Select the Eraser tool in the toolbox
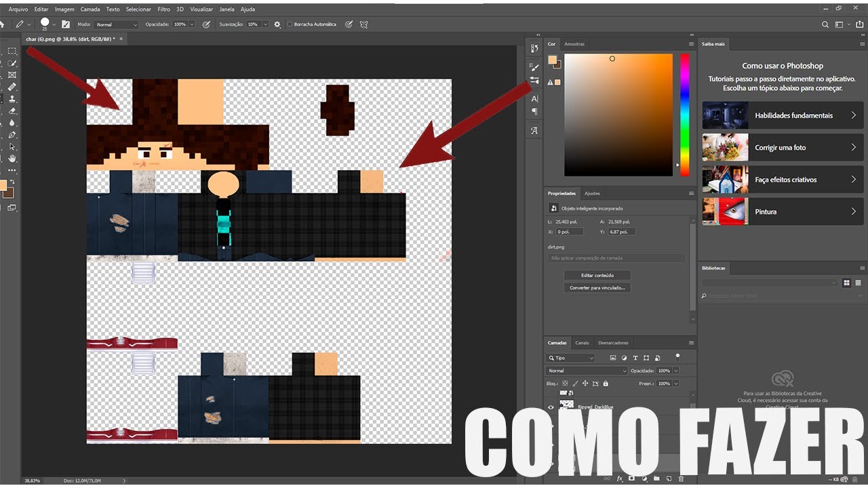 coord(12,111)
